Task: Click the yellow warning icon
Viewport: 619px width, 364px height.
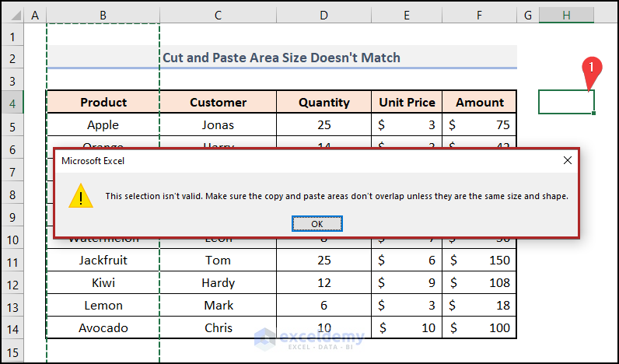Action: tap(80, 196)
